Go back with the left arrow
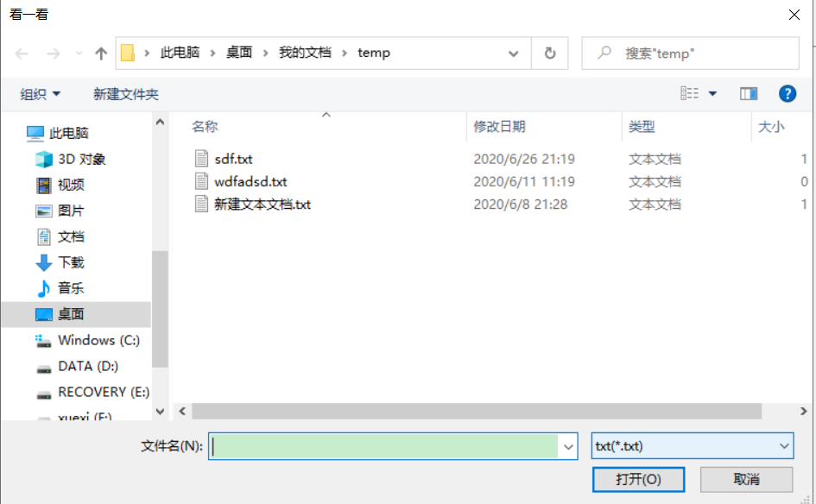The width and height of the screenshot is (816, 504). click(22, 53)
